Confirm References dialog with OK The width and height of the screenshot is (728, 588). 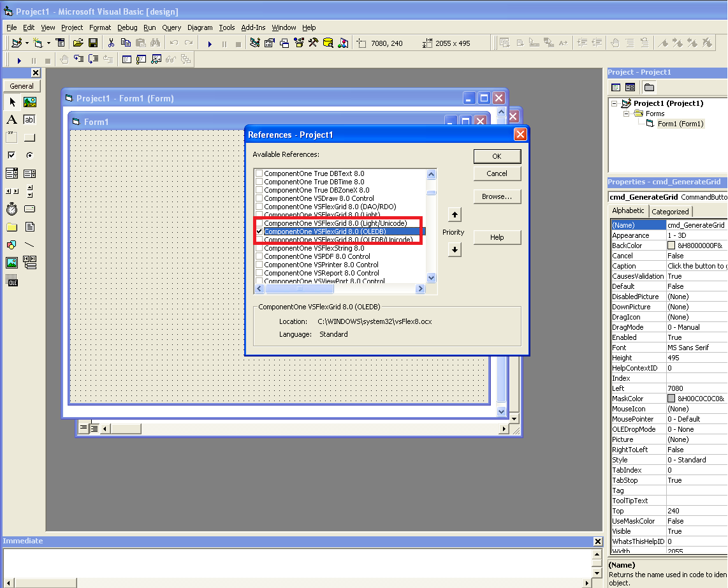click(x=497, y=156)
